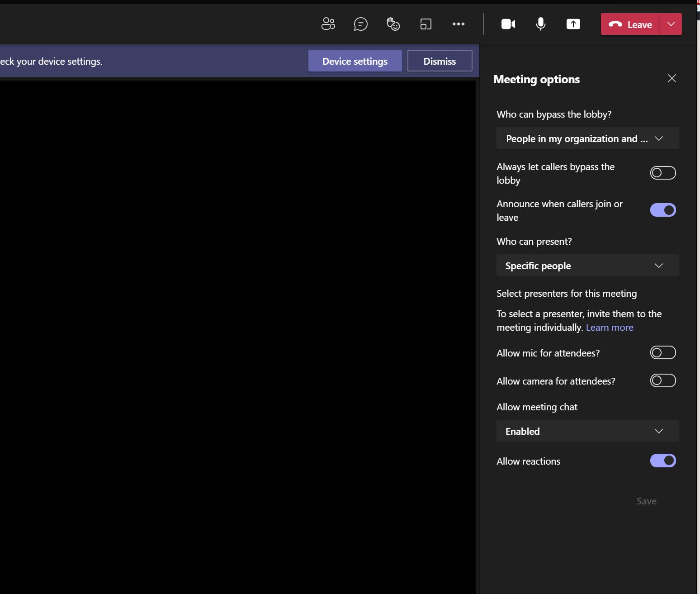Toggle Announce when callers join or leave
Viewport: 700px width, 594px height.
pyautogui.click(x=663, y=210)
